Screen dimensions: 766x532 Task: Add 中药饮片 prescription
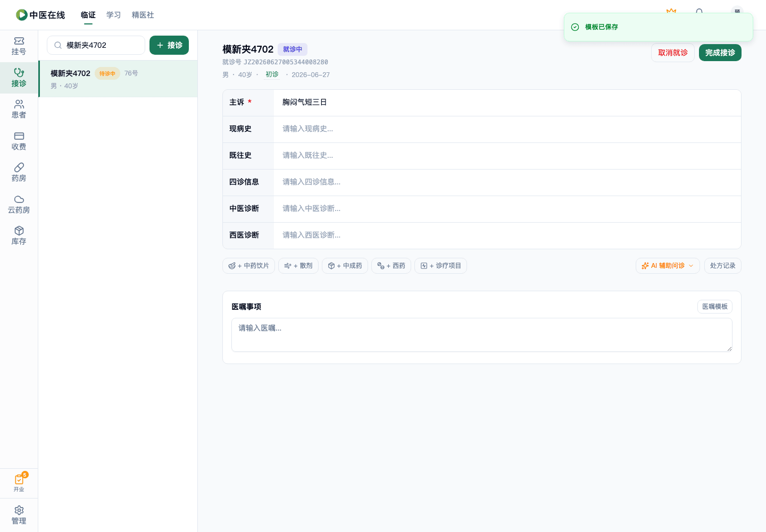coord(248,266)
